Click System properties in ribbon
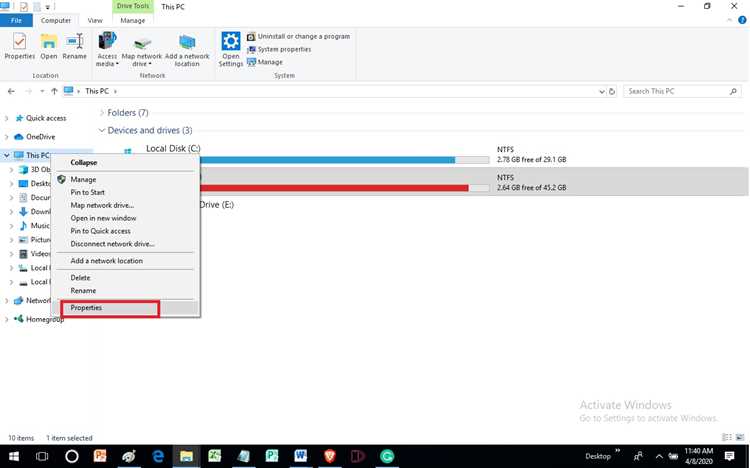Screen dimensions: 750x468 [279, 49]
